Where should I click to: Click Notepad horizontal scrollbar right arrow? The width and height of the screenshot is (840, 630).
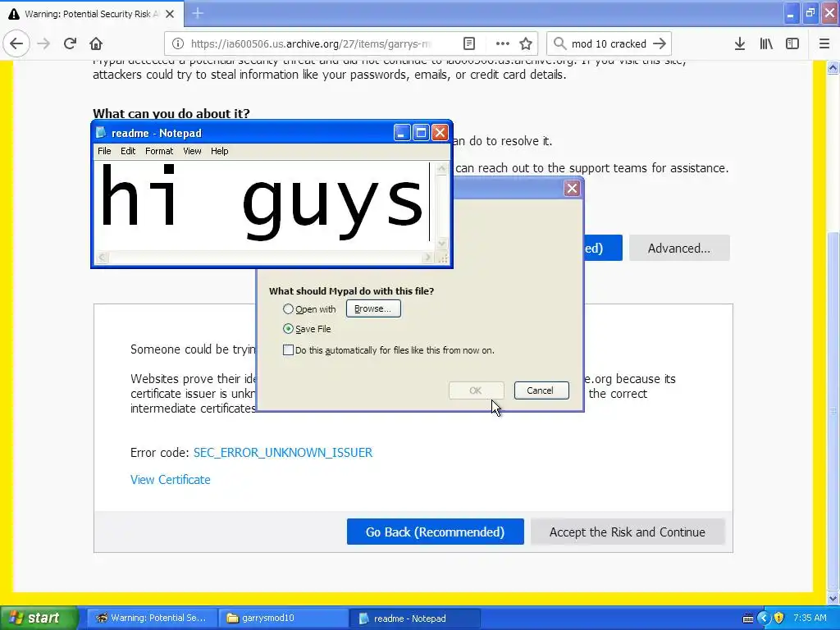point(427,258)
